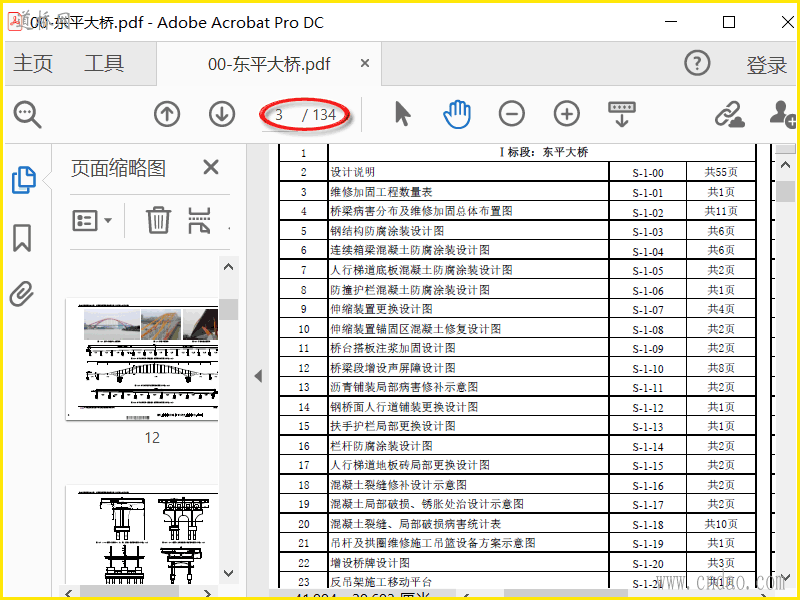Select the 00-东平大桥.pdf document tab
Viewport: 800px width, 600px height.
click(x=269, y=64)
